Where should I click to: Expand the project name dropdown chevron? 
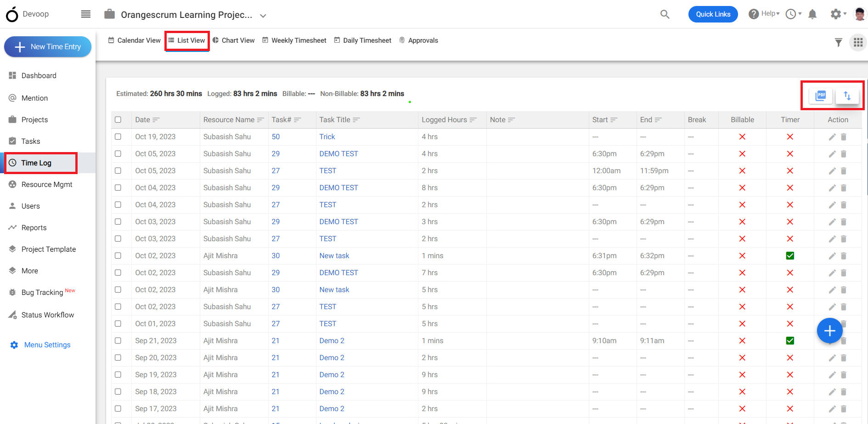click(x=263, y=16)
